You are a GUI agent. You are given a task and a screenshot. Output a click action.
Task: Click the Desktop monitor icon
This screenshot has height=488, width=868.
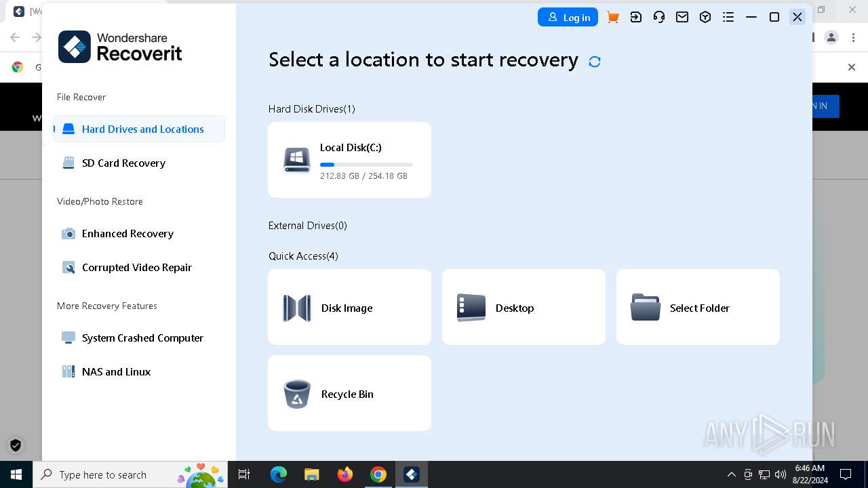471,308
